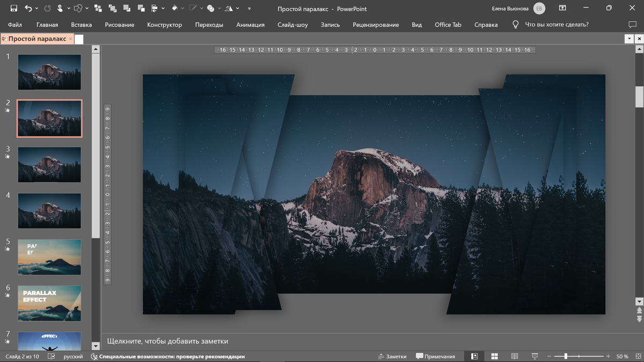The width and height of the screenshot is (644, 362).
Task: Select slide 5 thumbnail in the panel
Action: (49, 257)
